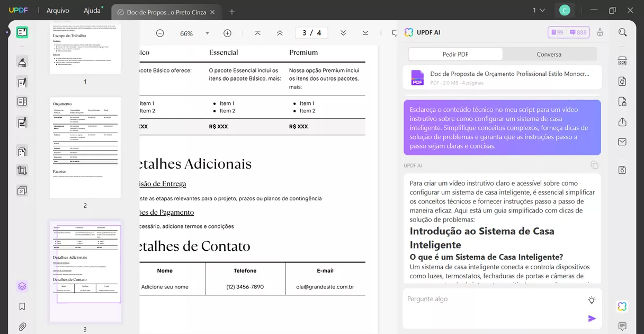Open the Arquivo menu
This screenshot has width=644, height=334.
tap(58, 10)
